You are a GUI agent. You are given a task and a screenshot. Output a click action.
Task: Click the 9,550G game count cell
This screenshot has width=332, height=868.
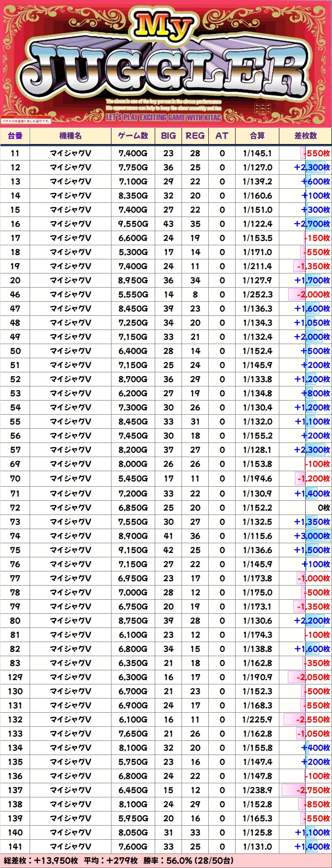[133, 224]
